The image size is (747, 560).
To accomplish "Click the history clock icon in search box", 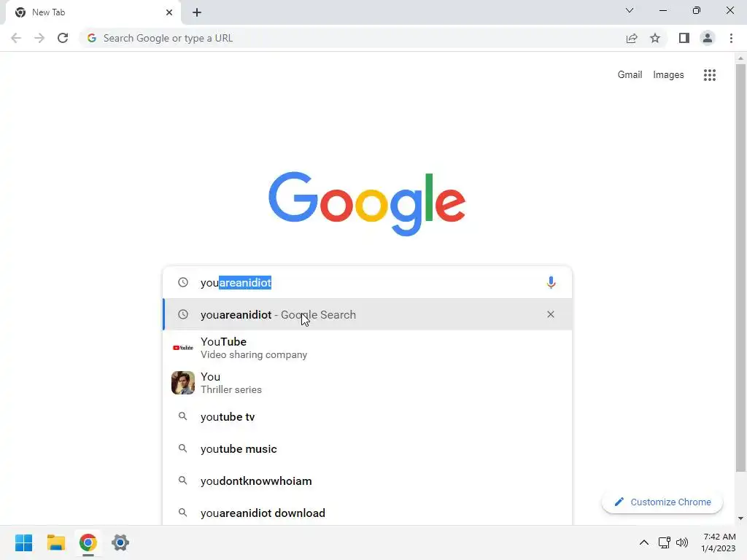I will [183, 282].
